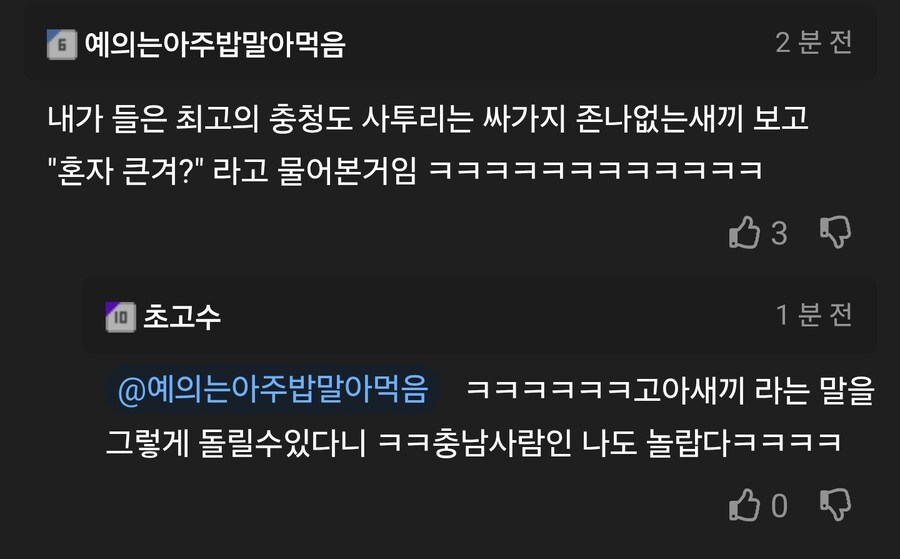900x559 pixels.
Task: Click the 1분 전 timestamp
Action: [x=813, y=315]
